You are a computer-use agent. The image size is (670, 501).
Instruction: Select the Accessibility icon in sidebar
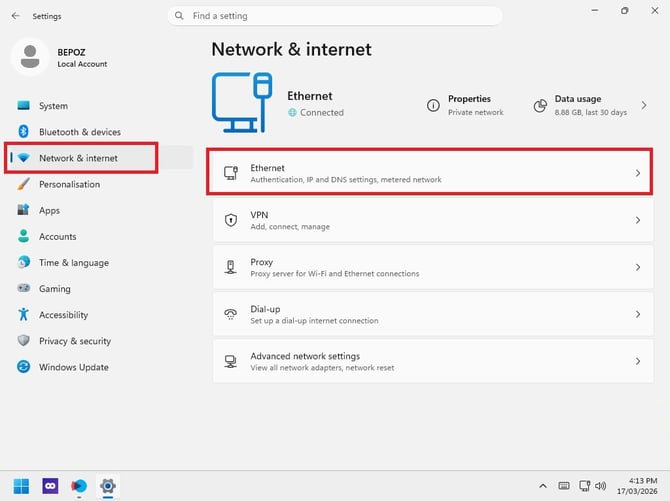[x=24, y=315]
